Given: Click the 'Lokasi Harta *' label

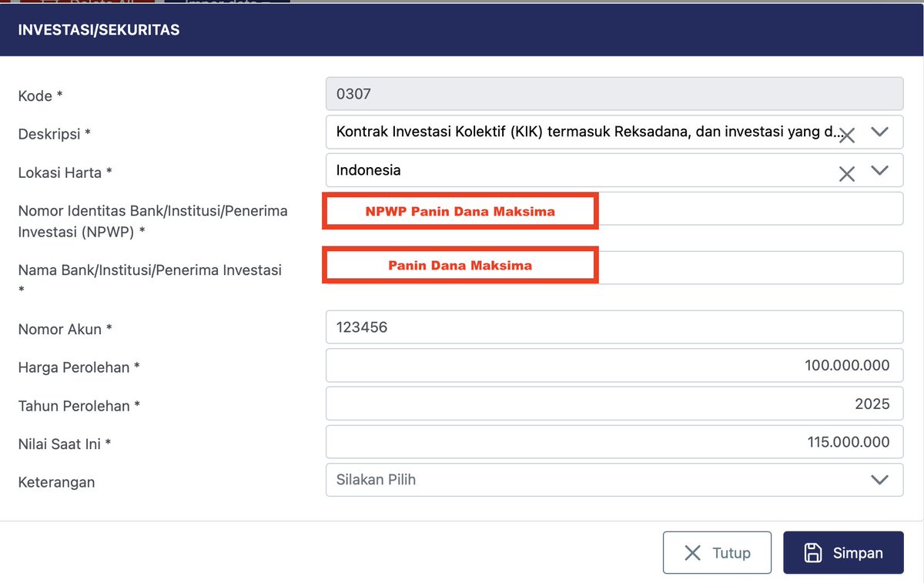Looking at the screenshot, I should click(65, 173).
